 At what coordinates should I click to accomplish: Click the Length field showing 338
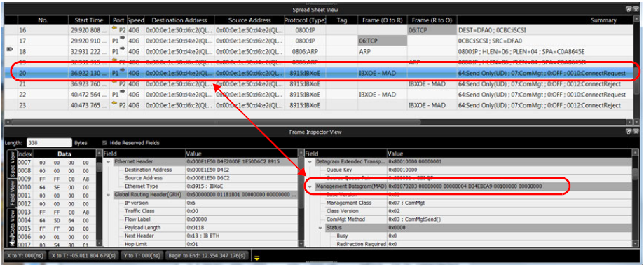point(49,143)
